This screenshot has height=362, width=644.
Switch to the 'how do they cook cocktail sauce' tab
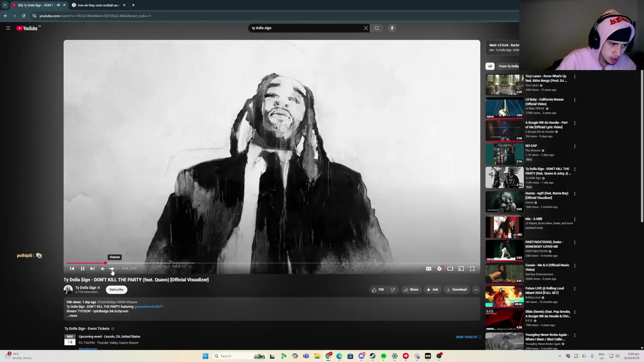(98, 5)
